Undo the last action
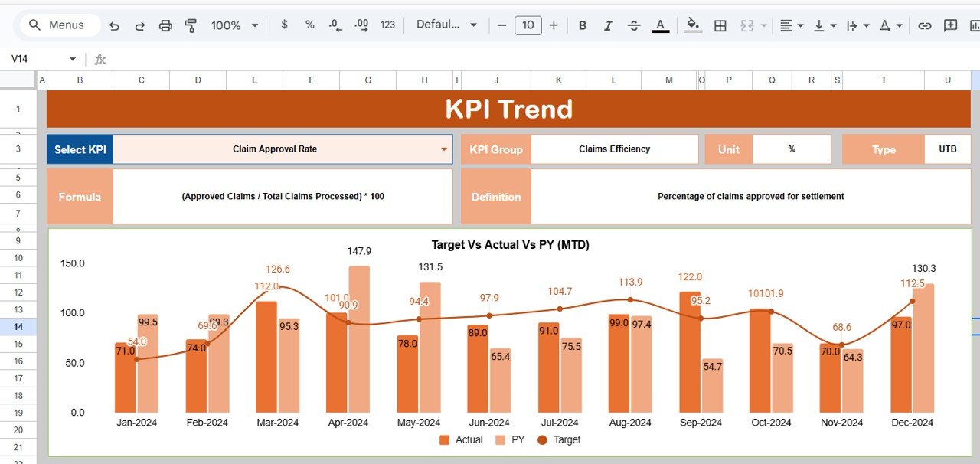This screenshot has height=464, width=980. pyautogui.click(x=114, y=25)
